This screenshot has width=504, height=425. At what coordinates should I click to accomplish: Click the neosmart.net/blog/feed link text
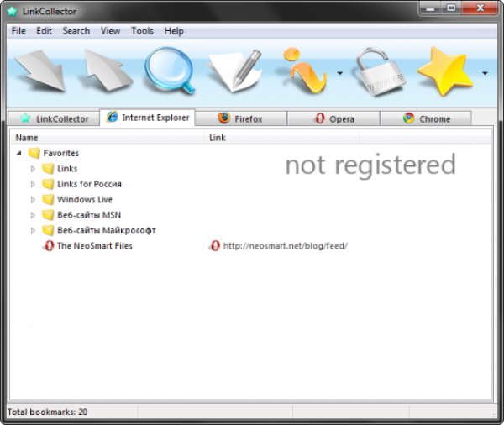pyautogui.click(x=286, y=246)
